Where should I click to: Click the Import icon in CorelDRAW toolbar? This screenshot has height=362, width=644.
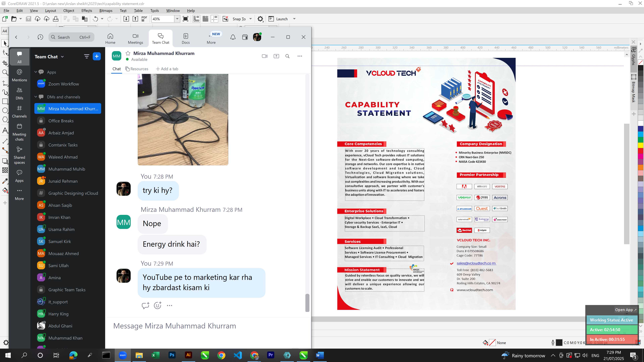(x=126, y=19)
